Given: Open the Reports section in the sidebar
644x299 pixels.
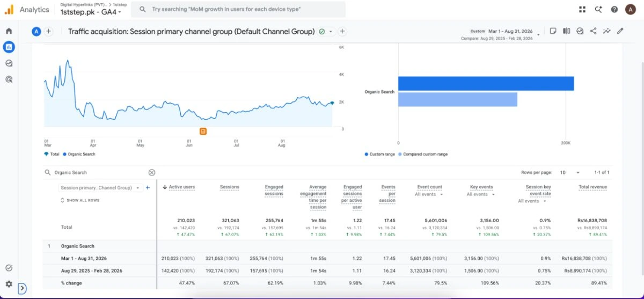Looking at the screenshot, I should click(x=9, y=47).
